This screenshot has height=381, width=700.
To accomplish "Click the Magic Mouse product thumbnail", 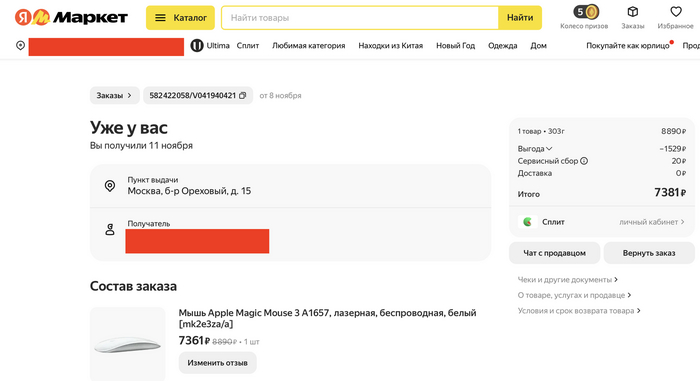I will coord(128,344).
